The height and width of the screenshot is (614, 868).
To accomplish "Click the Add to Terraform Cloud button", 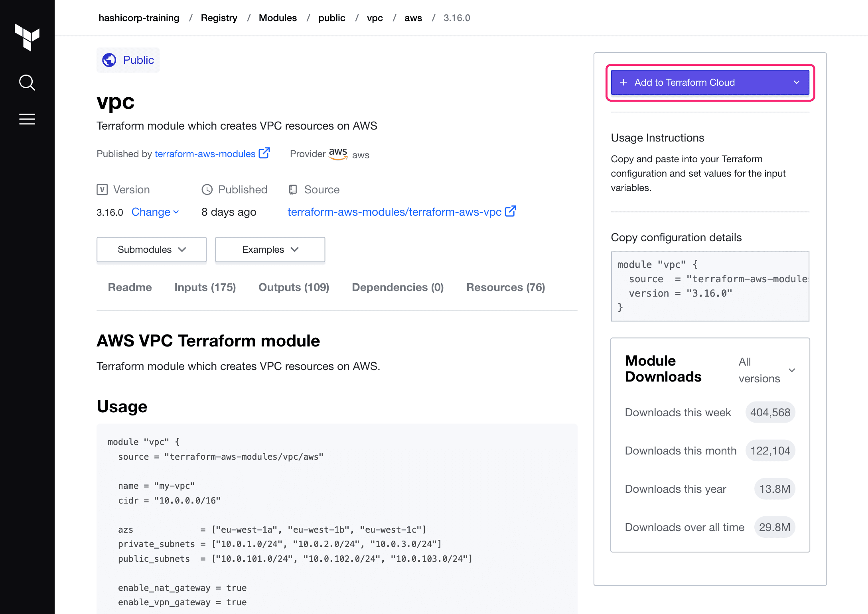I will 708,83.
